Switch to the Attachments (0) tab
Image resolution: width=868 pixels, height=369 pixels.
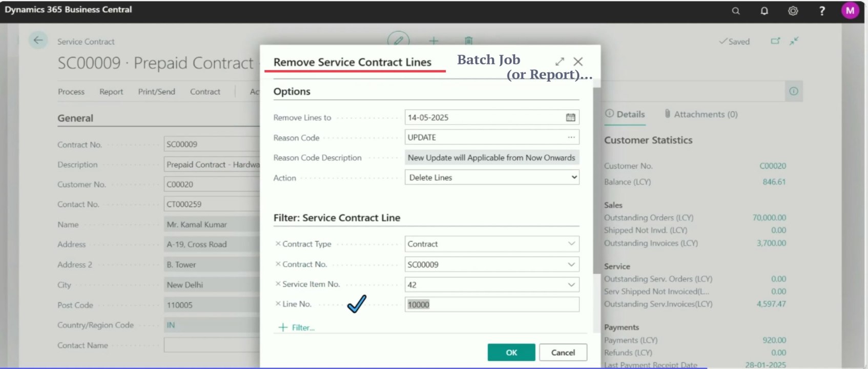(700, 114)
